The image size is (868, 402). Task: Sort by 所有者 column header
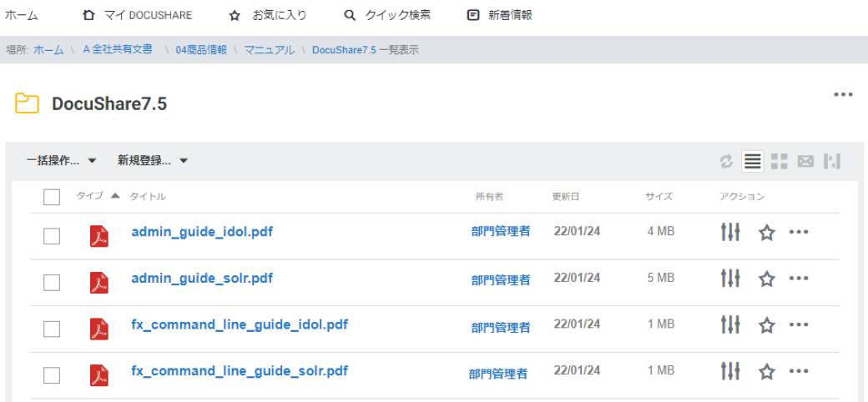(489, 196)
